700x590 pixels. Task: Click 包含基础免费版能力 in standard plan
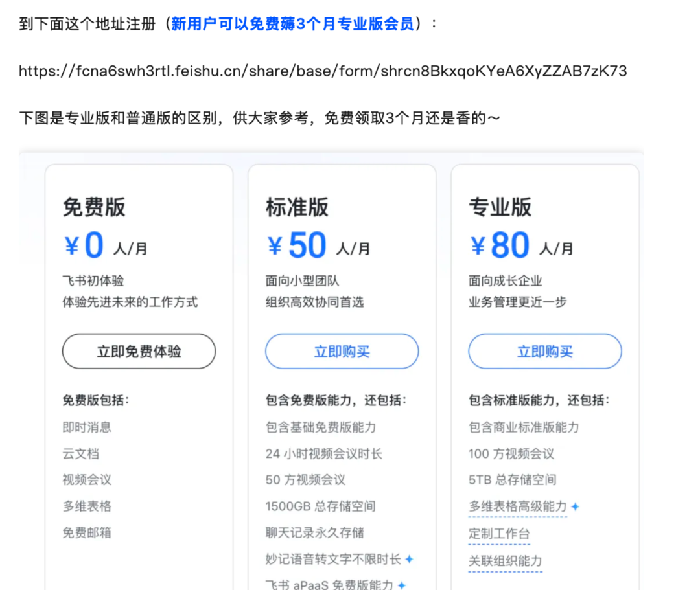321,427
